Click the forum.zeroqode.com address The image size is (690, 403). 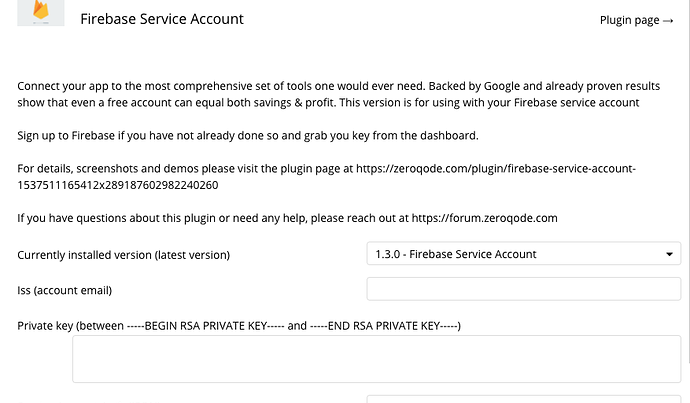coord(484,218)
